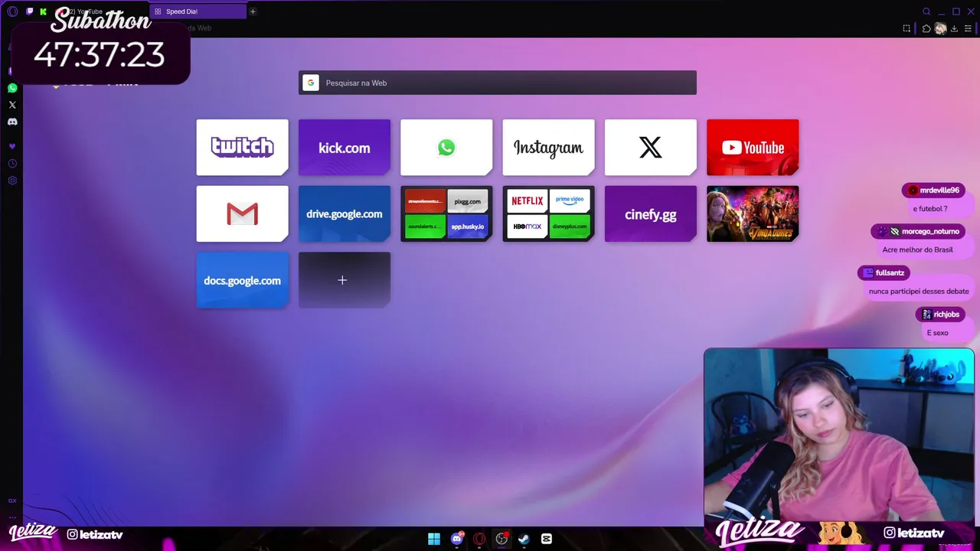Switch to the pinned Kick tab
The image size is (980, 551).
[x=43, y=11]
